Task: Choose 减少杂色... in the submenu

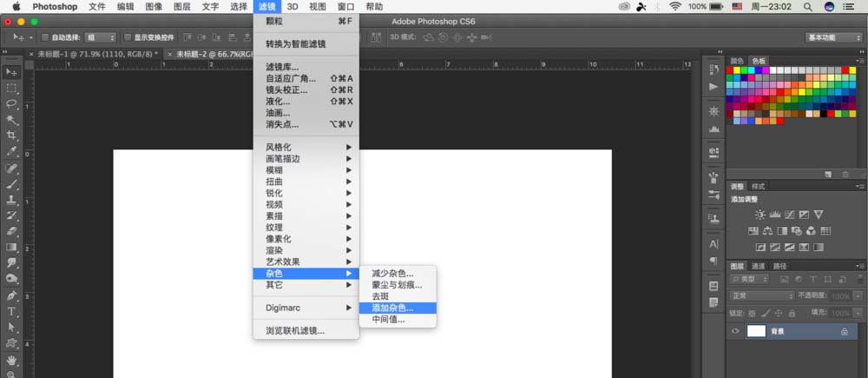Action: [x=398, y=273]
